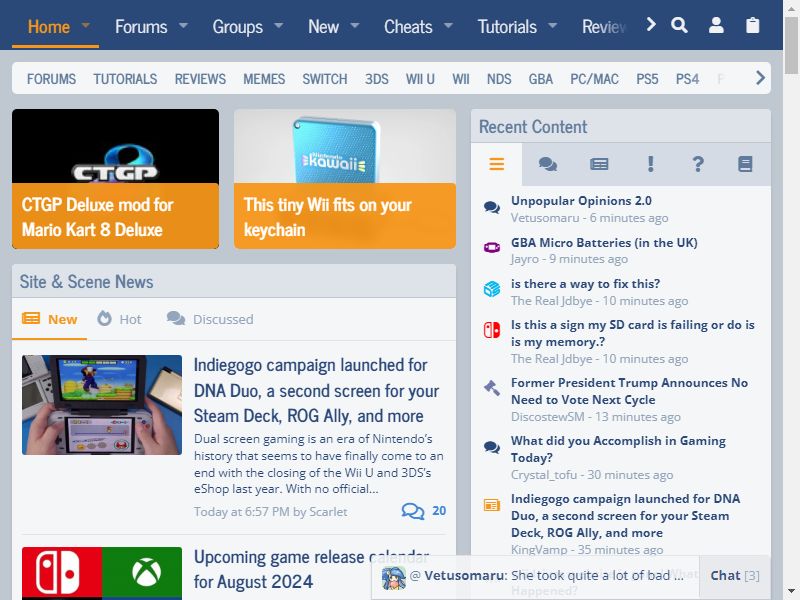Open the Cheats menu item
Image resolution: width=800 pixels, height=600 pixels.
coord(408,27)
